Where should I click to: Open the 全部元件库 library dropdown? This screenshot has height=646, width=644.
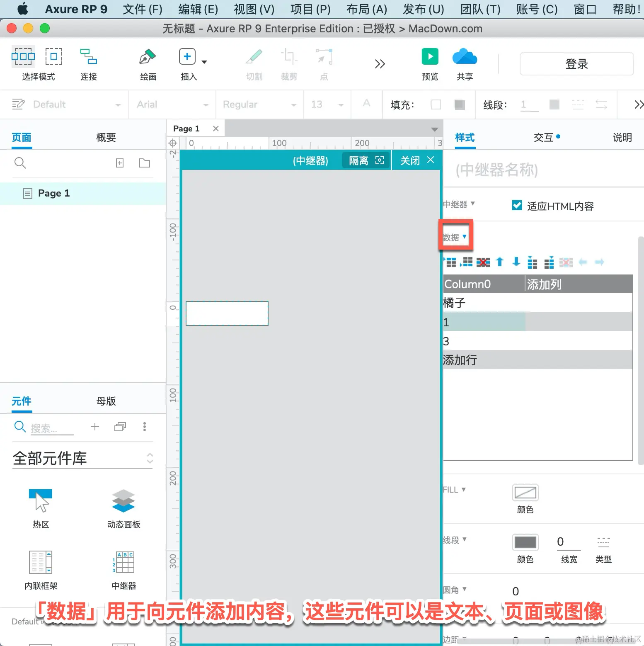(83, 459)
